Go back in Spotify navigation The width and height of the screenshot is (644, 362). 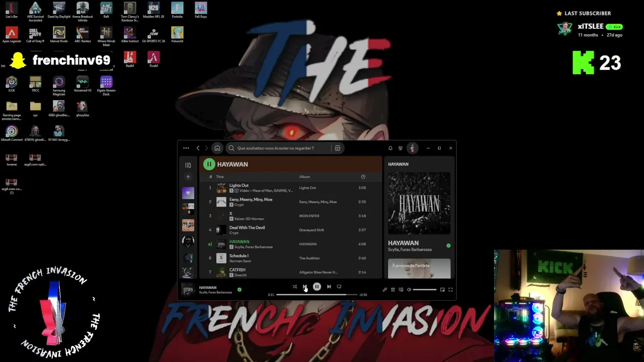[198, 148]
